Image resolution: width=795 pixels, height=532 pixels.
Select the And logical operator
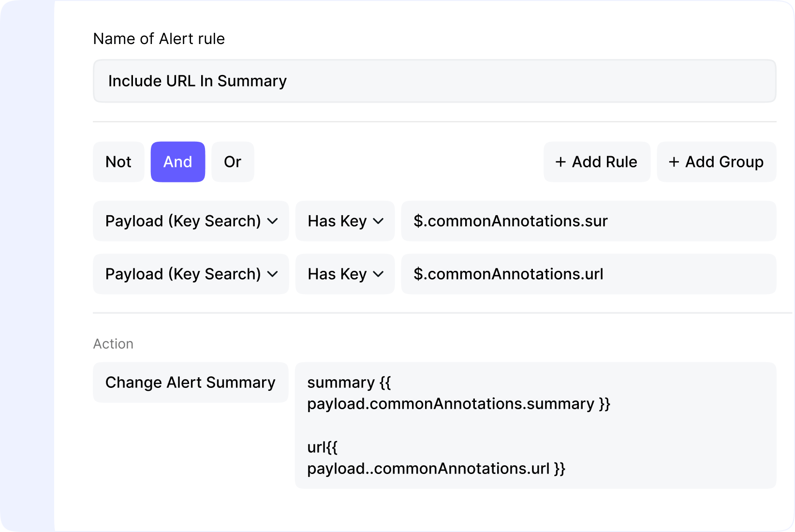[x=177, y=162]
